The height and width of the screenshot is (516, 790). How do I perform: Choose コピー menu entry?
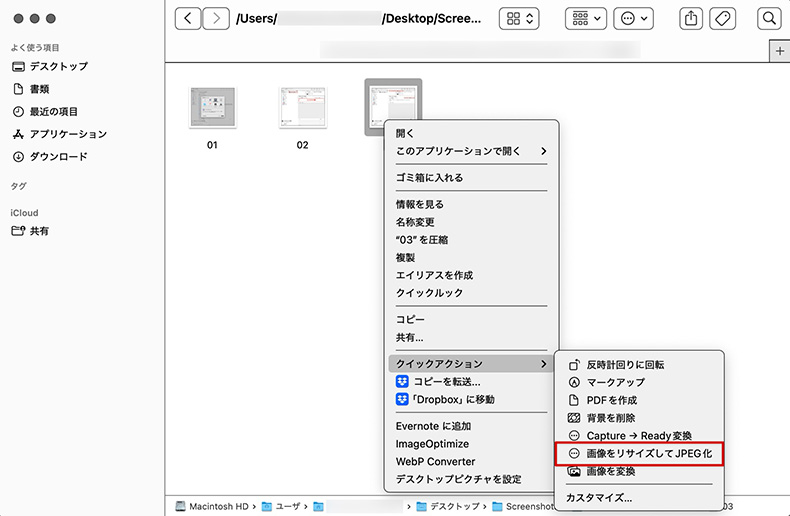(x=472, y=319)
